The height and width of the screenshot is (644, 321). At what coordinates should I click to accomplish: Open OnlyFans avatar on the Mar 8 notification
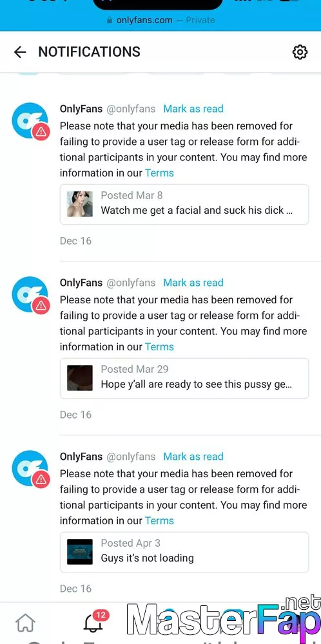click(30, 121)
